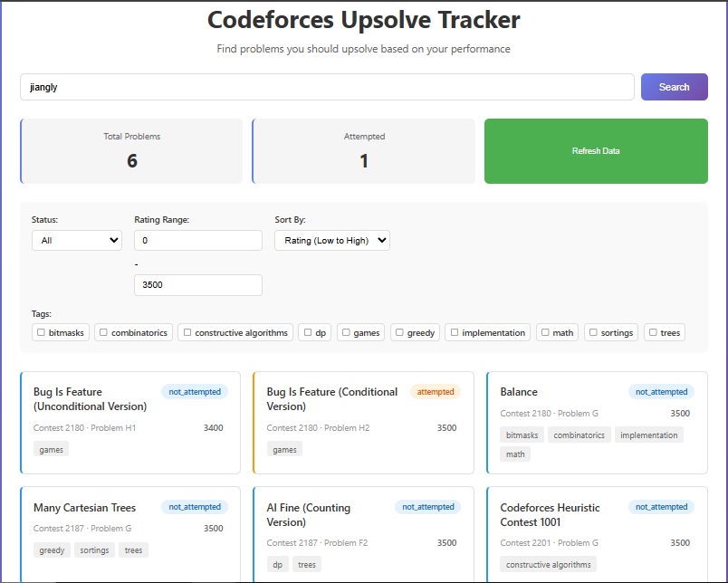Viewport: 728px width, 583px height.
Task: Click the trees tag on Many Cartesian Trees
Action: point(133,550)
